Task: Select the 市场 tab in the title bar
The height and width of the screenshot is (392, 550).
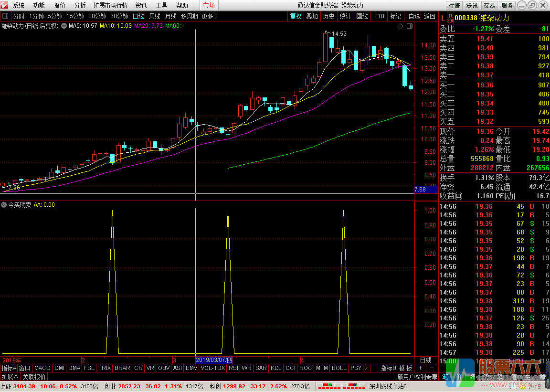Action: click(x=209, y=5)
